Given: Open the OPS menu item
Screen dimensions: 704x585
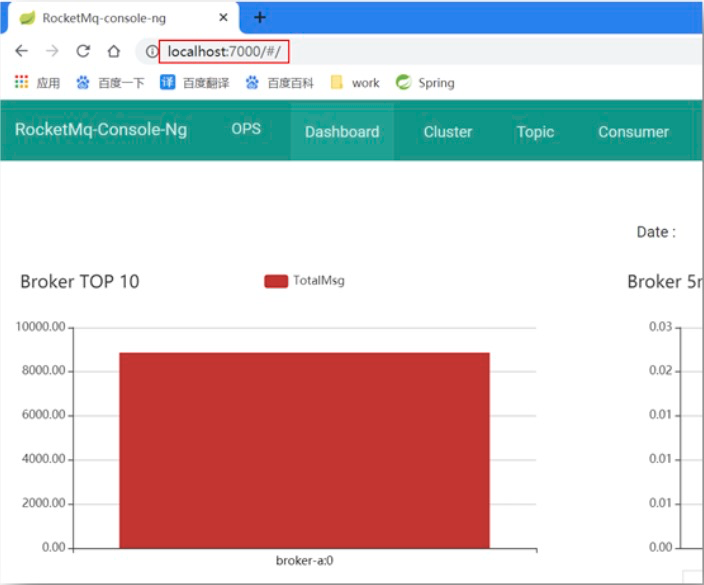Looking at the screenshot, I should pos(246,129).
